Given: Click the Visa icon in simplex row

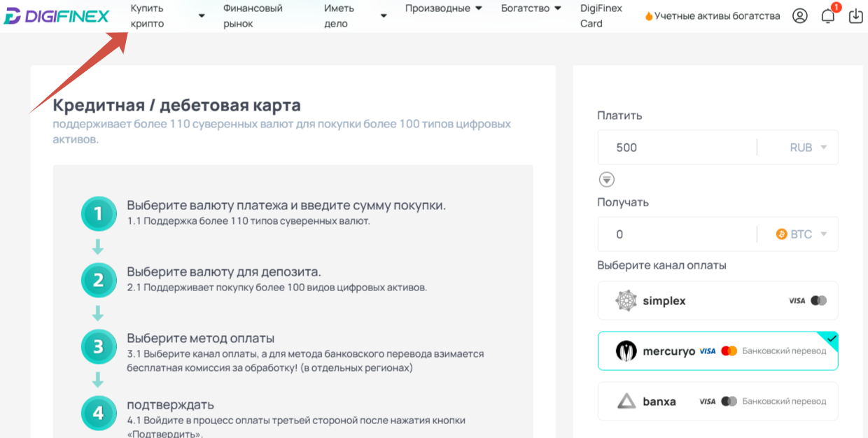Looking at the screenshot, I should [797, 301].
